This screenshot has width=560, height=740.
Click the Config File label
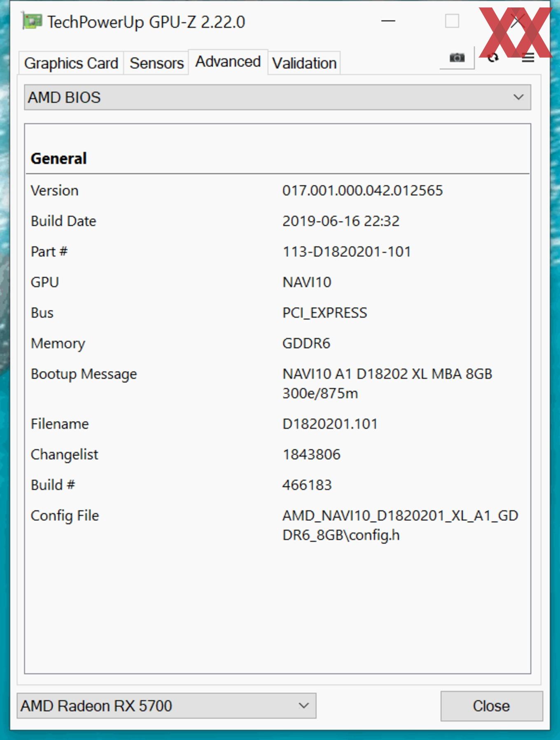click(x=65, y=516)
